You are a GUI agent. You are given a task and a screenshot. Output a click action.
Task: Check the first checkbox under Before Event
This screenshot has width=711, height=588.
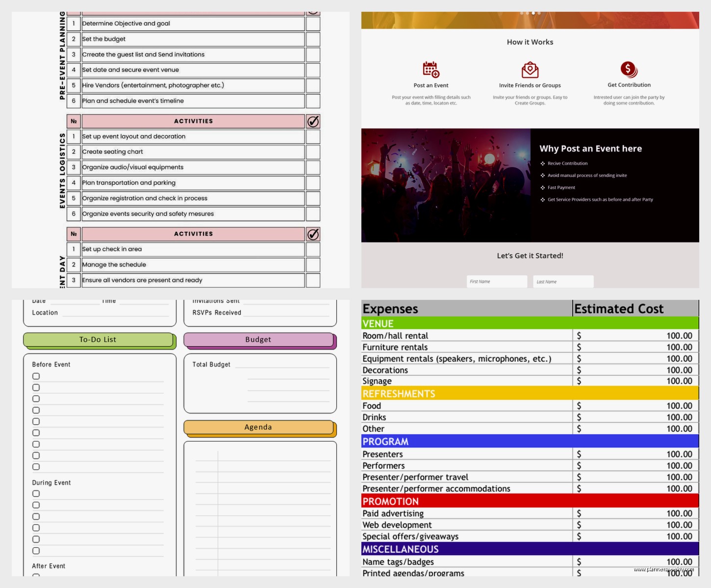point(36,376)
